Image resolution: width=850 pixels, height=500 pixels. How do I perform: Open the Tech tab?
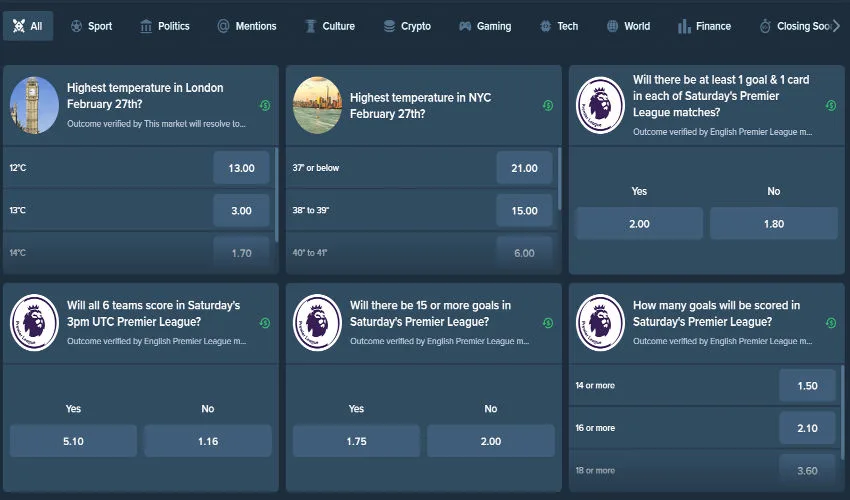(x=559, y=26)
